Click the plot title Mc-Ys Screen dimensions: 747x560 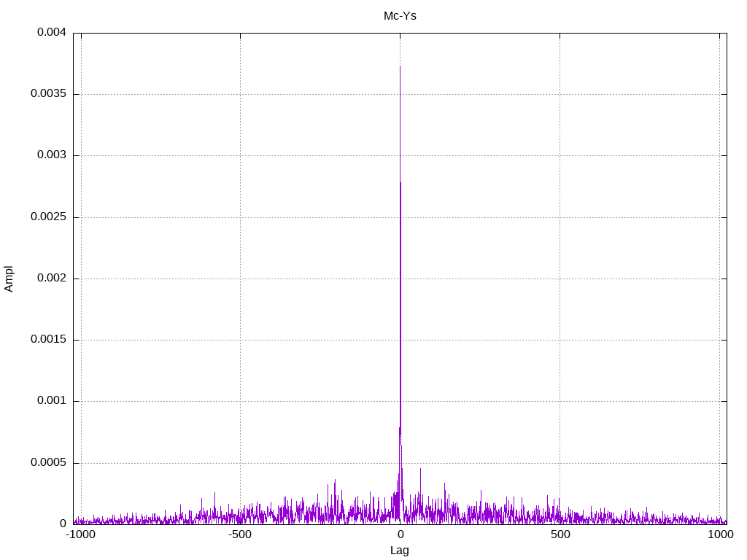400,15
